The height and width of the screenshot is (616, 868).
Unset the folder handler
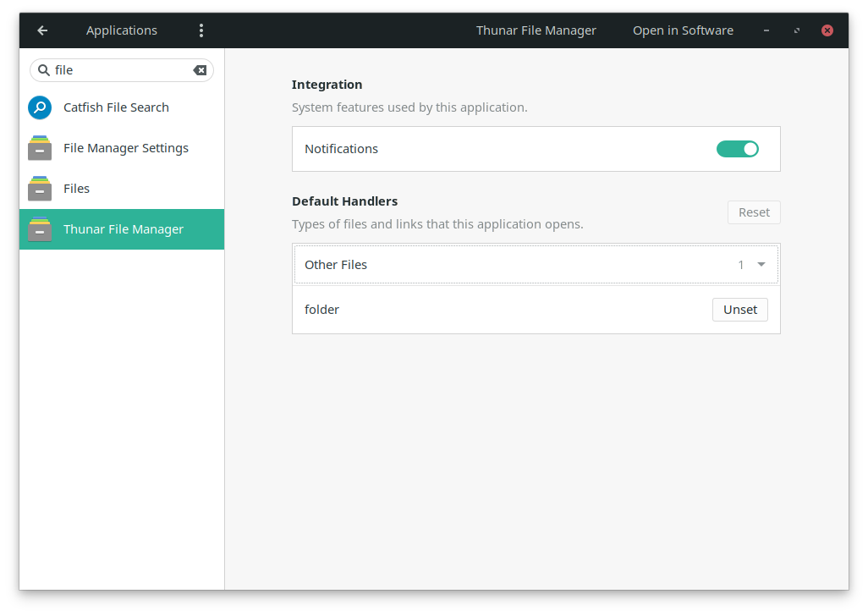(739, 310)
